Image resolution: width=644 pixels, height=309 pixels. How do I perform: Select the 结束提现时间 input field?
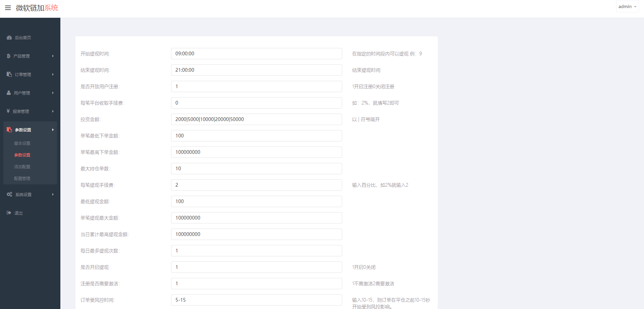point(256,70)
